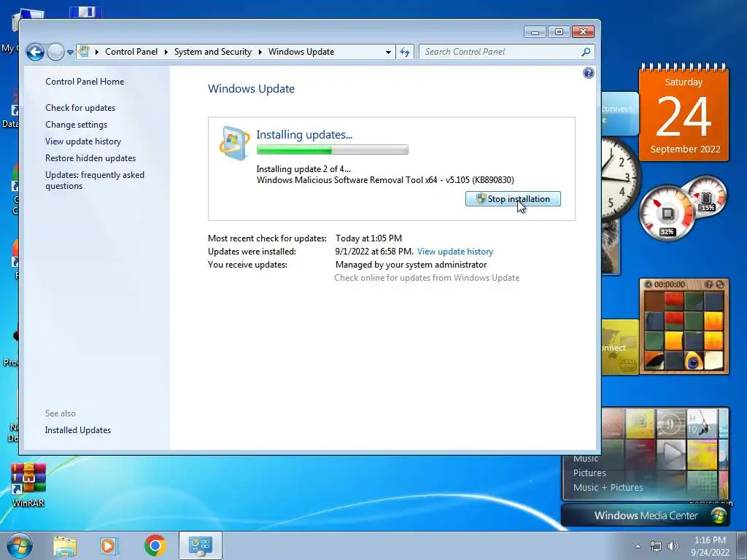Click the search magnifier icon
Screen dimensions: 747x560
tap(586, 52)
